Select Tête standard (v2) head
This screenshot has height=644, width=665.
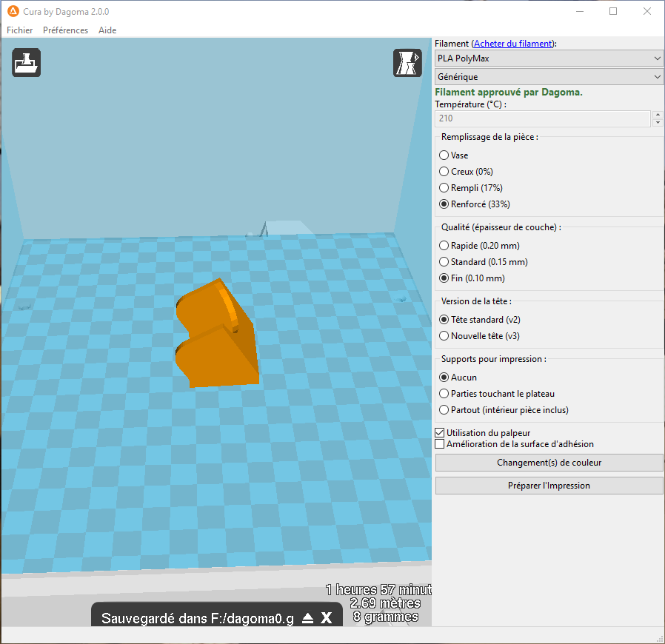point(480,319)
